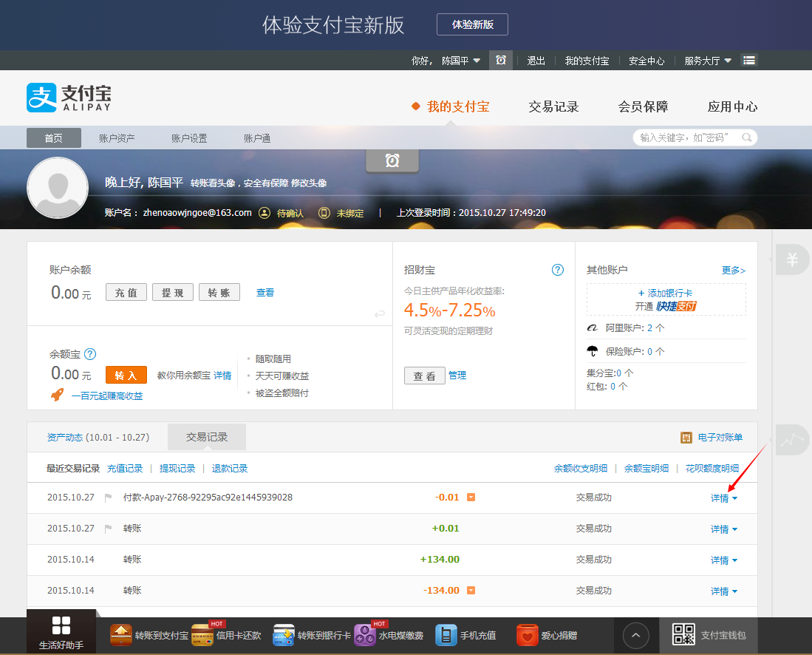Switch to the 账户通 tab
This screenshot has height=655, width=812.
click(257, 138)
